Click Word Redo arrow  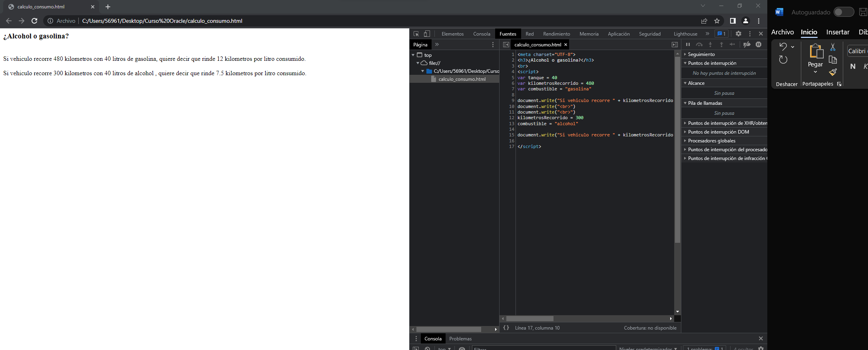(783, 60)
